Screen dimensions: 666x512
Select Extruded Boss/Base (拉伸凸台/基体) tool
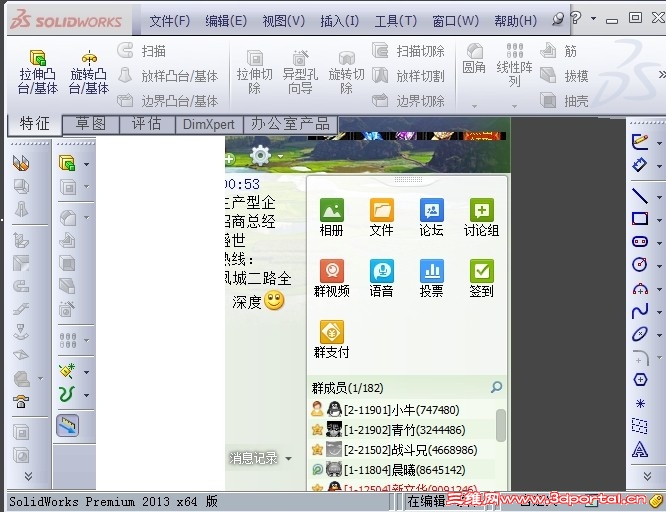tap(37, 71)
